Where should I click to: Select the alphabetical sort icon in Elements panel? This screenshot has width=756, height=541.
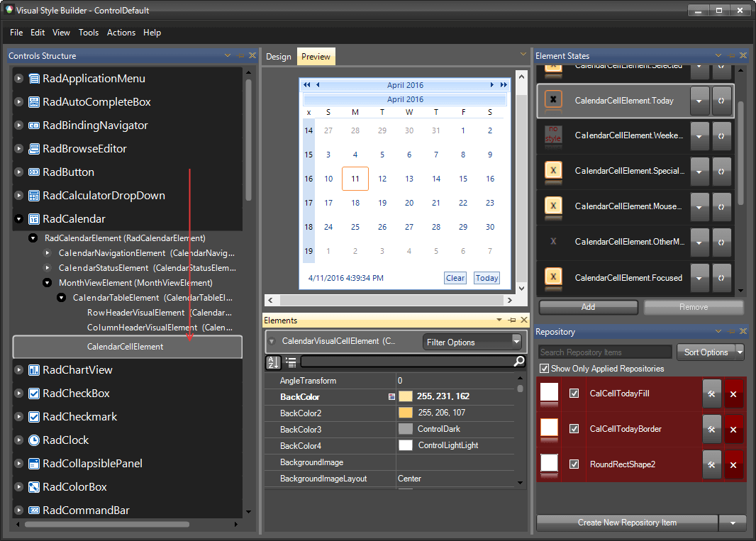pyautogui.click(x=273, y=362)
